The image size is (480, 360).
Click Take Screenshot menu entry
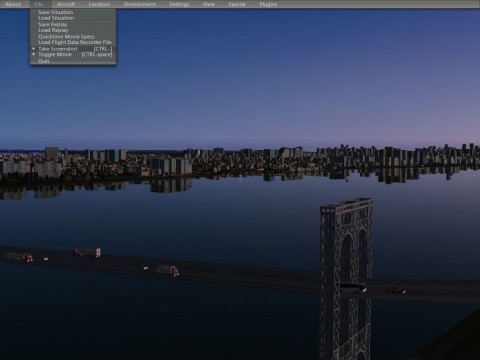73,49
